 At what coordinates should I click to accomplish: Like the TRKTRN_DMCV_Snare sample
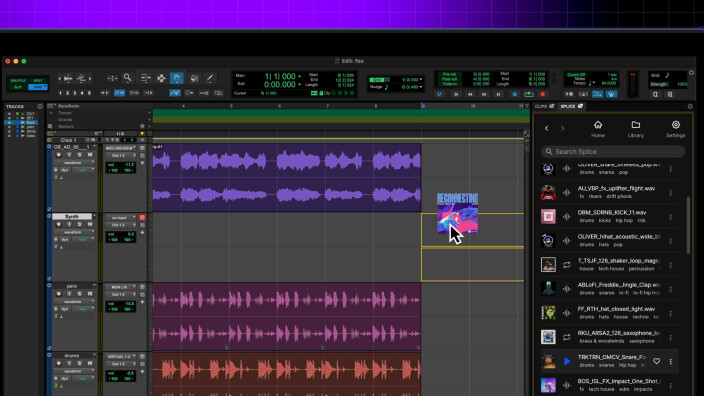(656, 361)
